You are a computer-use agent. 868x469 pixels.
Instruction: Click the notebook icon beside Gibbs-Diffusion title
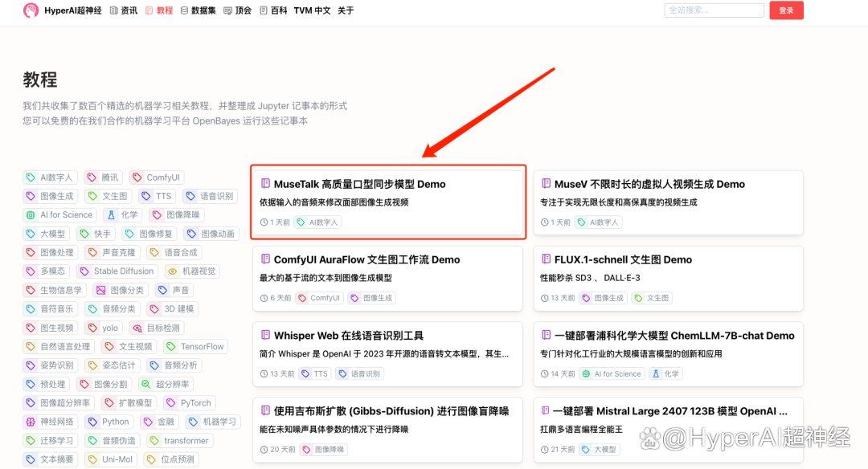[266, 410]
